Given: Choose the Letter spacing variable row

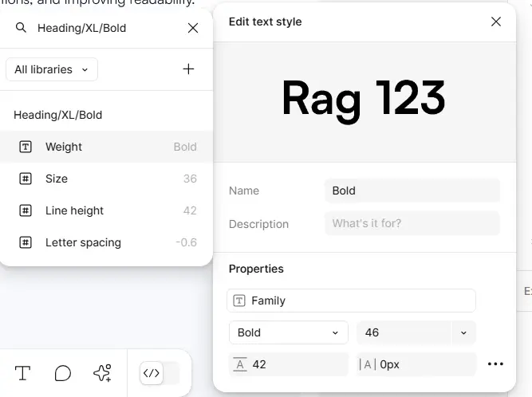Looking at the screenshot, I should pos(106,242).
